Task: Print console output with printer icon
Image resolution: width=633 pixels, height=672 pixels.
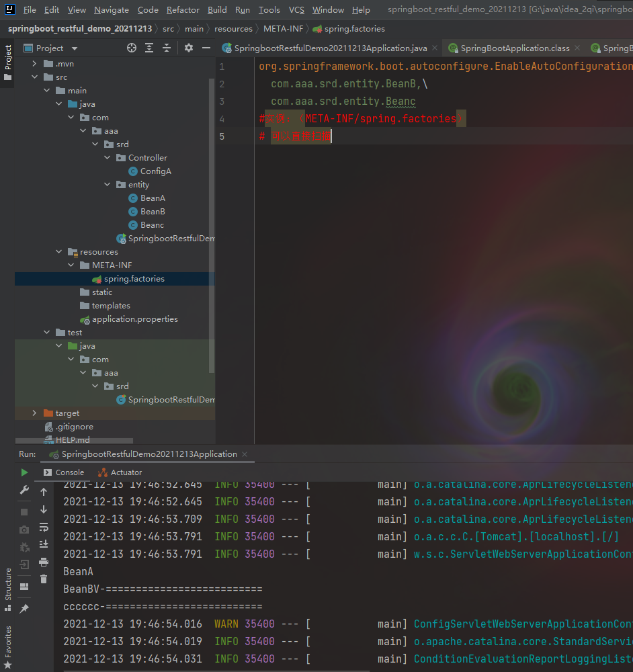Action: coord(44,562)
